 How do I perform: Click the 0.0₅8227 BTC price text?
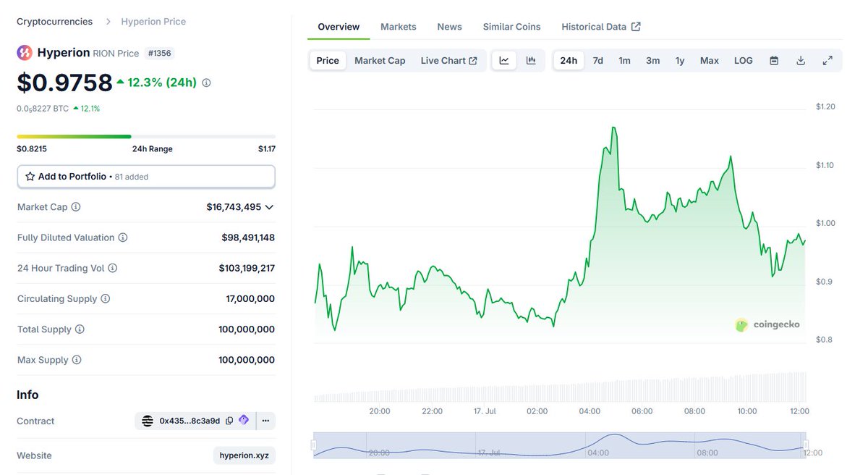click(x=43, y=109)
